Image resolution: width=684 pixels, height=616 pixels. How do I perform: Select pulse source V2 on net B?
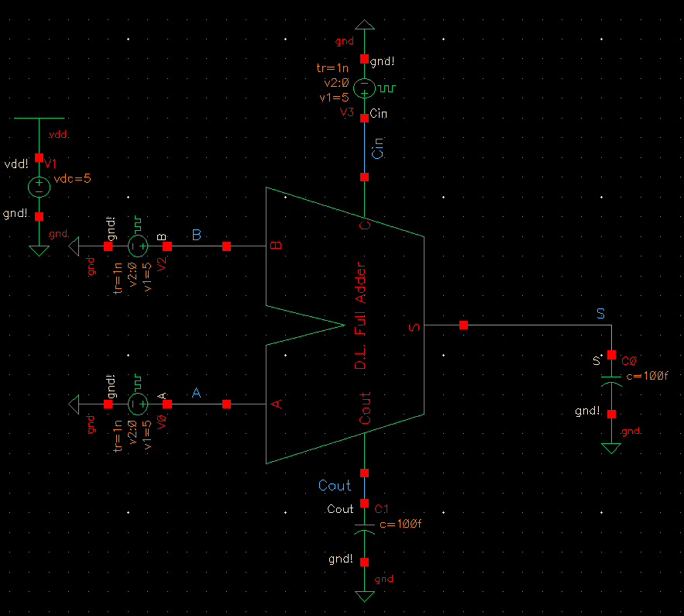pyautogui.click(x=139, y=246)
